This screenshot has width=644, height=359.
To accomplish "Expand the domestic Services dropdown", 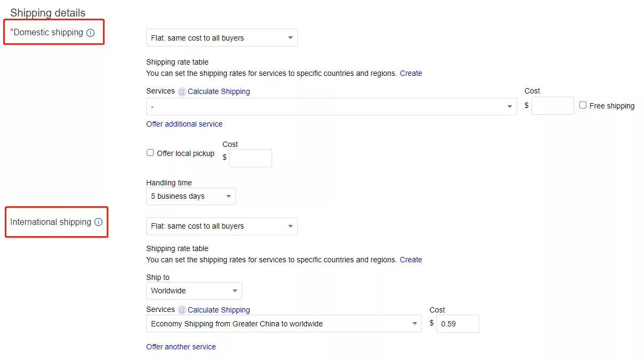I will click(331, 107).
